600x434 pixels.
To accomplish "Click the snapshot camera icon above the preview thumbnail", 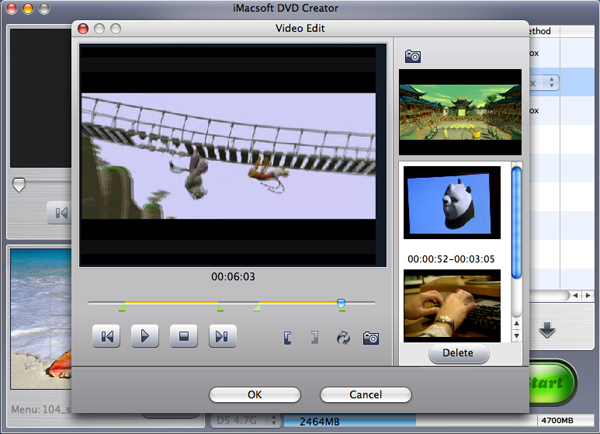I will coord(413,56).
